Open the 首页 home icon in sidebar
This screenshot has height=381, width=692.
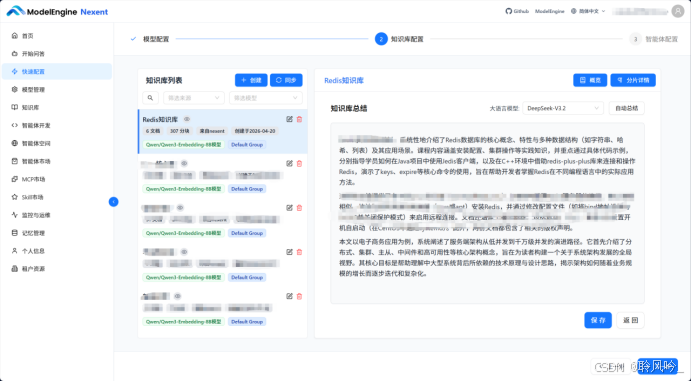click(15, 36)
